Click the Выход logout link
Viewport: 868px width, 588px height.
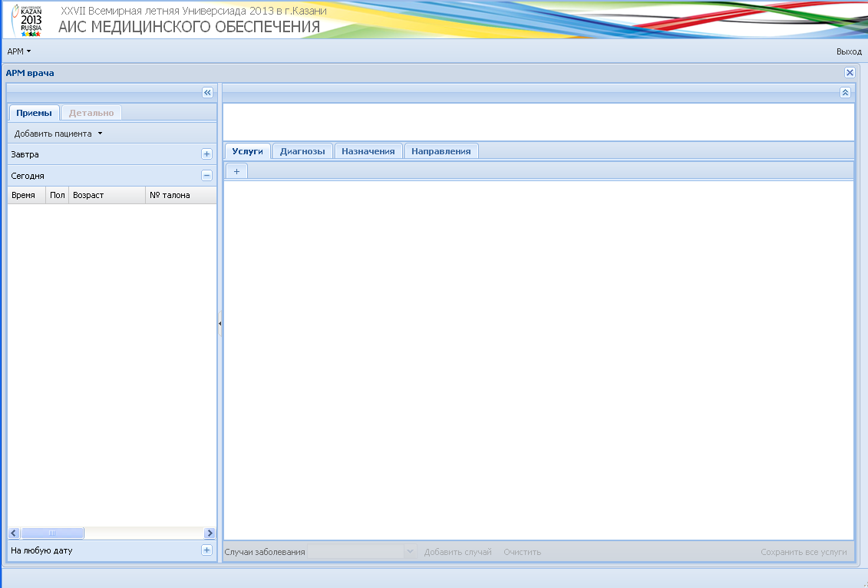849,51
